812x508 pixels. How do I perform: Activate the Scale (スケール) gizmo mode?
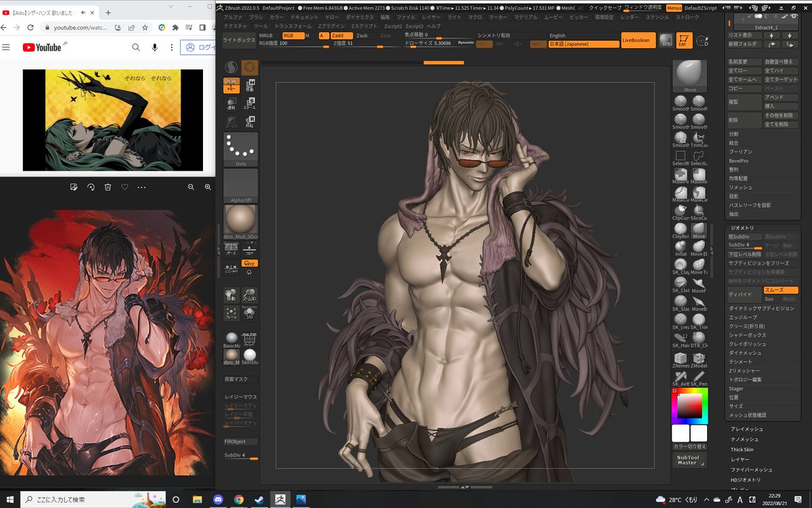pyautogui.click(x=250, y=104)
